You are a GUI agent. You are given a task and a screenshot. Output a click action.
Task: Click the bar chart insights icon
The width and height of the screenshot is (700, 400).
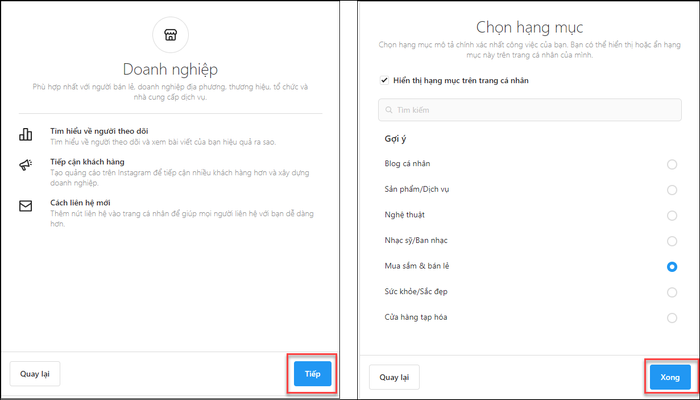click(25, 134)
